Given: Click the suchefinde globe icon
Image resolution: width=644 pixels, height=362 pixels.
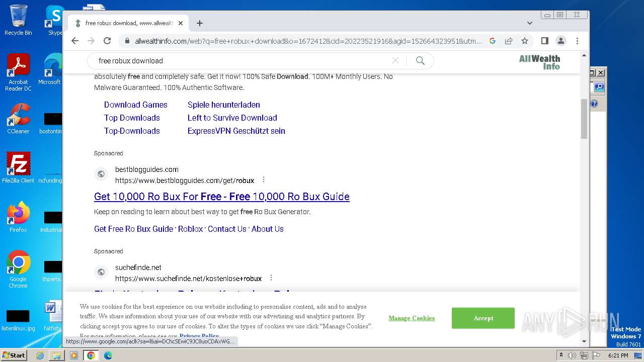Looking at the screenshot, I should click(101, 272).
